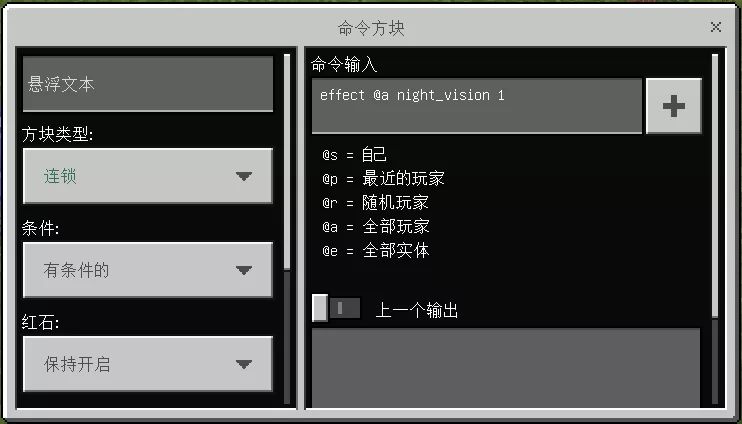742x424 pixels.
Task: Toggle the 上一个输出 switch
Action: (336, 308)
